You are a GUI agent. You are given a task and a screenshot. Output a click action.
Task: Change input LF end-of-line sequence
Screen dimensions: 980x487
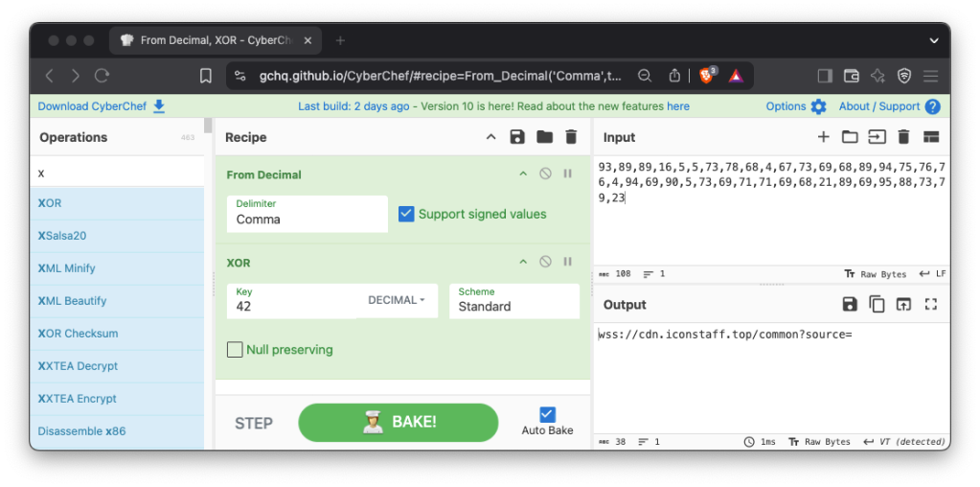click(932, 274)
